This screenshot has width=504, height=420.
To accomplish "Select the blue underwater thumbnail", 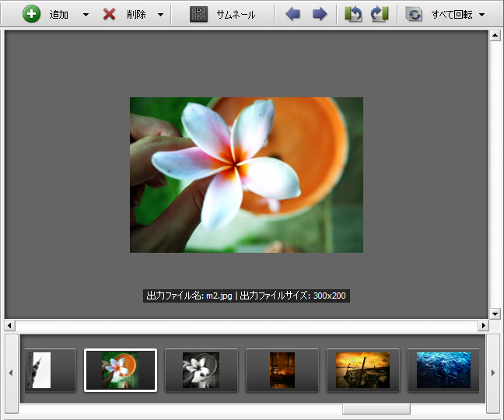I will coord(443,370).
